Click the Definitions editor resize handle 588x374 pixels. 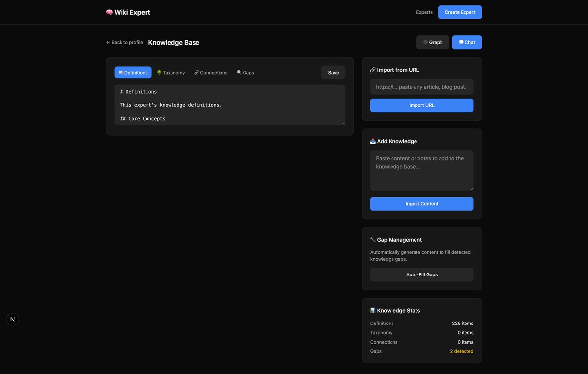343,123
